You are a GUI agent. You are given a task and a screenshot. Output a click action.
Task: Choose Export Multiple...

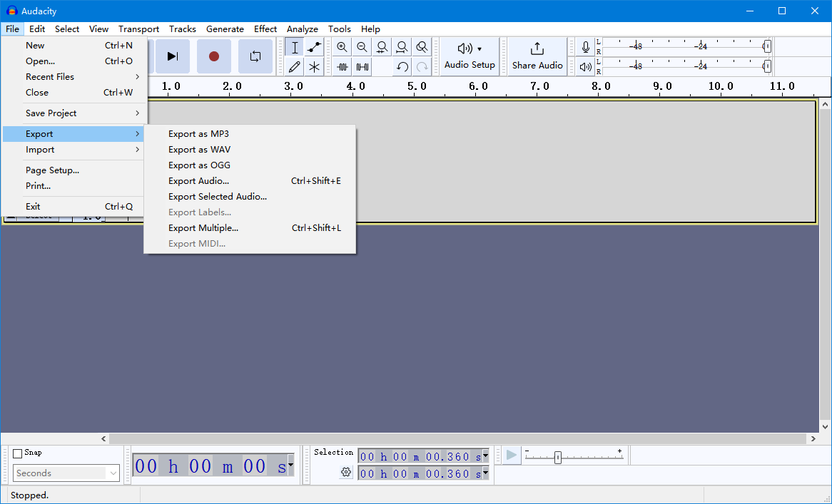[x=250, y=228]
